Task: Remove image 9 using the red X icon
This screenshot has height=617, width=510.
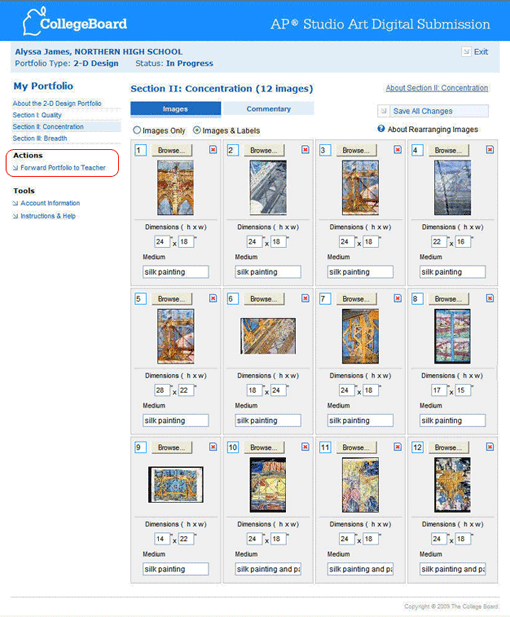Action: [213, 447]
